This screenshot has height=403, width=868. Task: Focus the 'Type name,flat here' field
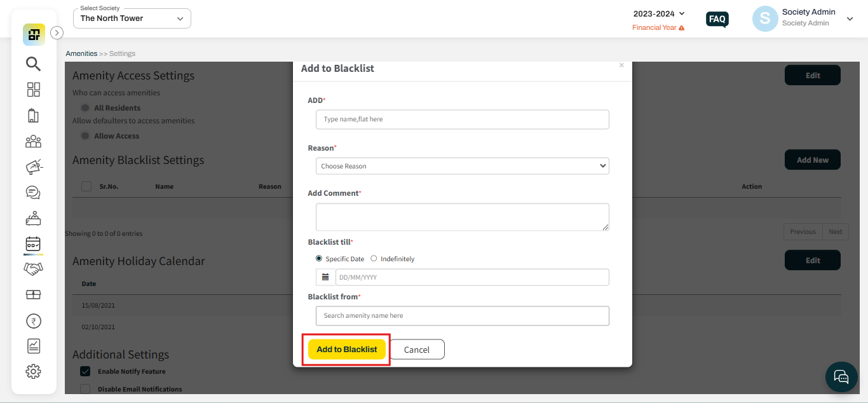click(x=462, y=120)
